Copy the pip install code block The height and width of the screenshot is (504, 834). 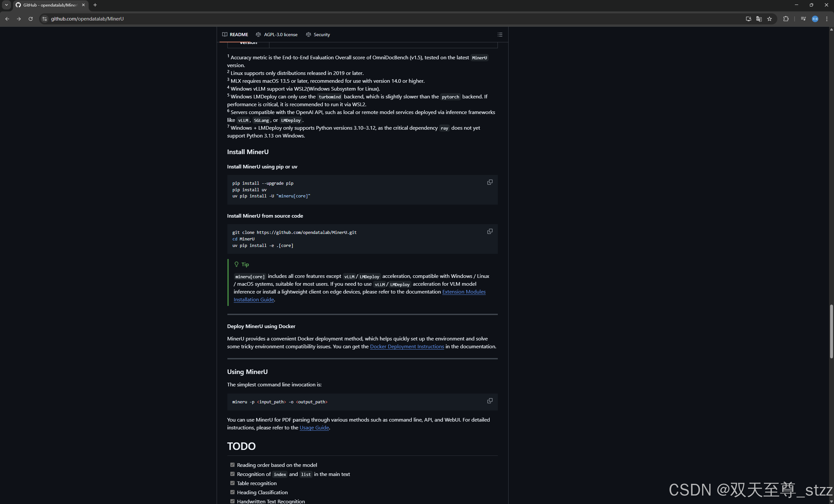point(489,182)
